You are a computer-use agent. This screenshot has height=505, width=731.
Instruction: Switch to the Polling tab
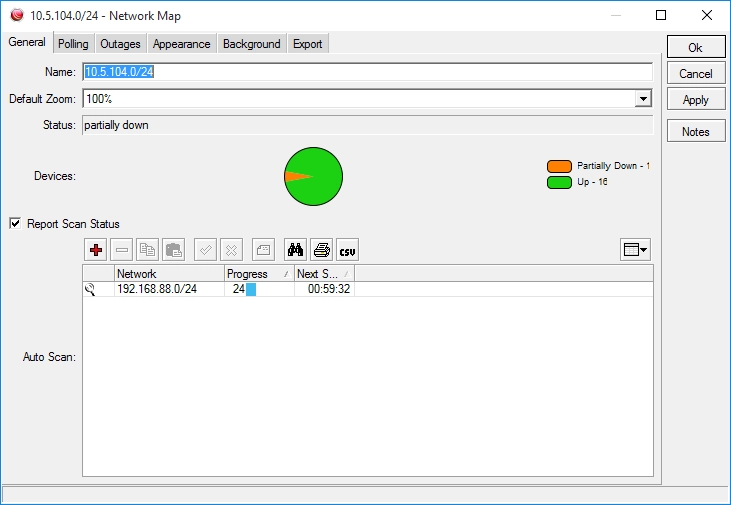tap(73, 44)
